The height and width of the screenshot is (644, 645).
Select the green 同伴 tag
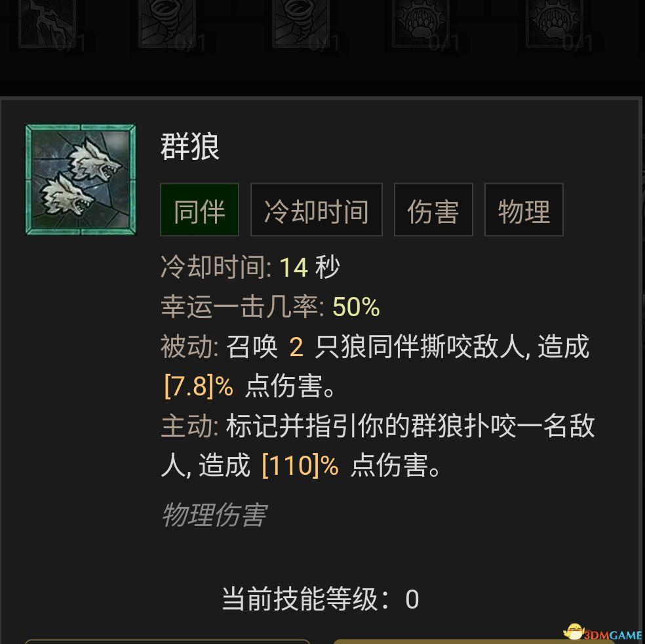pyautogui.click(x=199, y=210)
